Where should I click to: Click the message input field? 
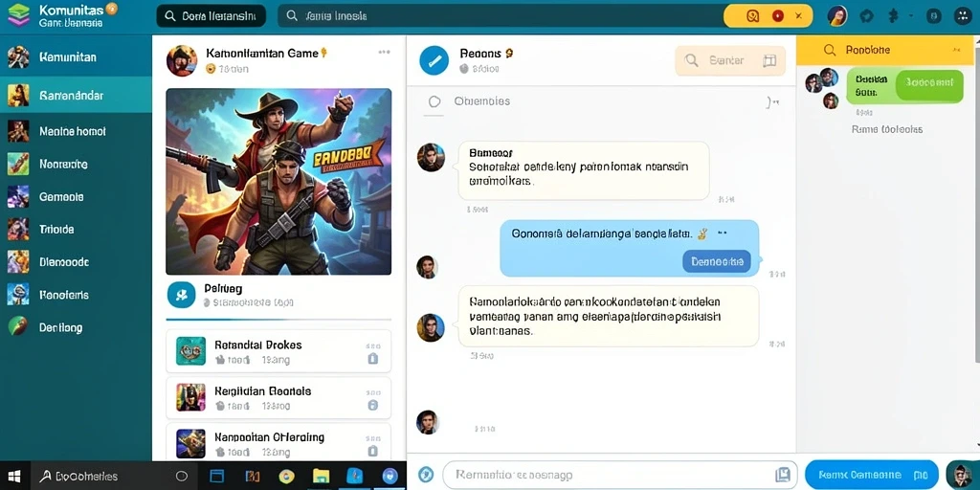(620, 475)
